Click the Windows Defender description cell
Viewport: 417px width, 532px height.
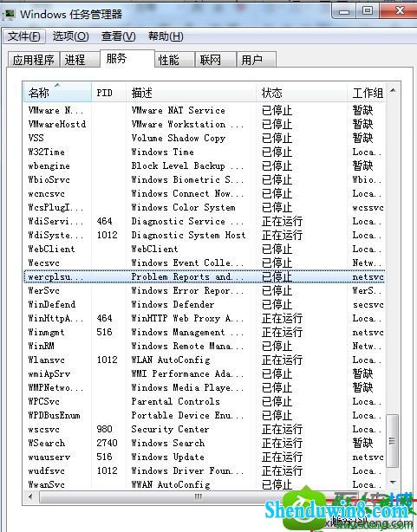click(173, 305)
